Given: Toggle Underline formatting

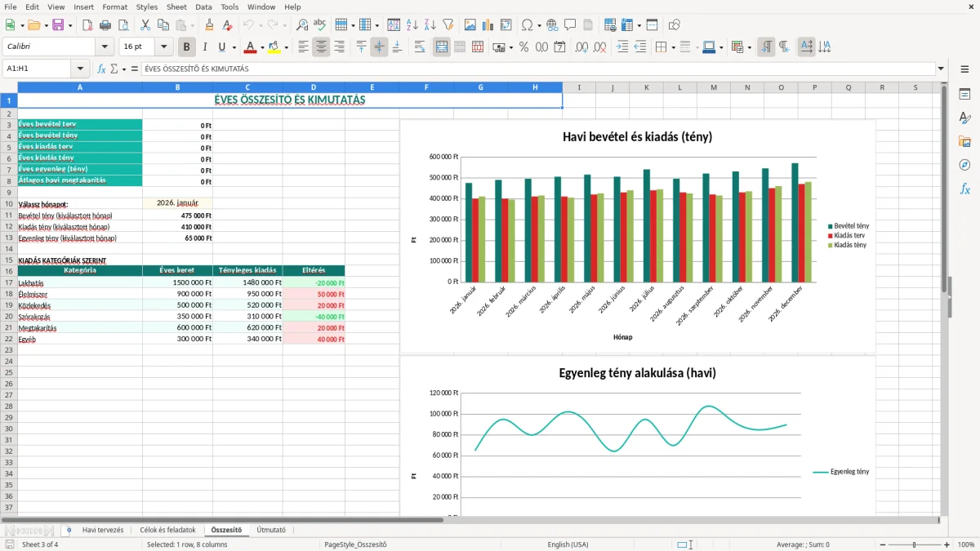Looking at the screenshot, I should [x=221, y=47].
